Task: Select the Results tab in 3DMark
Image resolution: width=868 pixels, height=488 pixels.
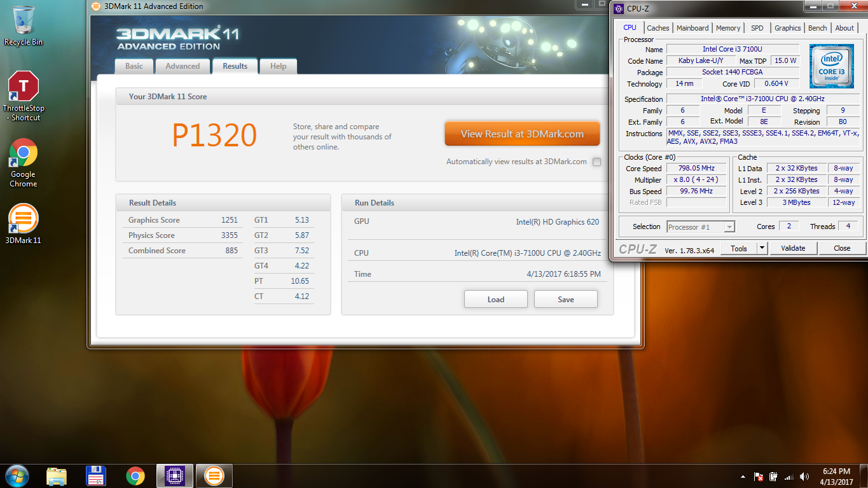Action: [235, 66]
